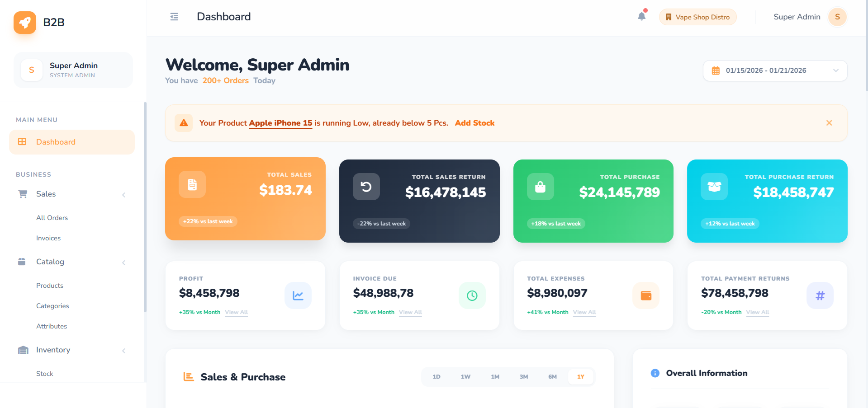
Task: Click the Add Stock link
Action: point(474,123)
